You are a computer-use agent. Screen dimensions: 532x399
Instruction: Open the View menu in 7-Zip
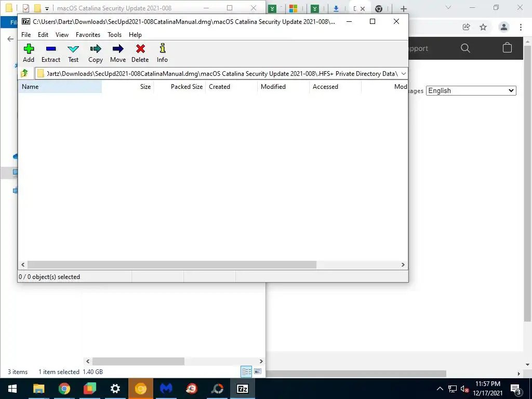click(x=62, y=35)
